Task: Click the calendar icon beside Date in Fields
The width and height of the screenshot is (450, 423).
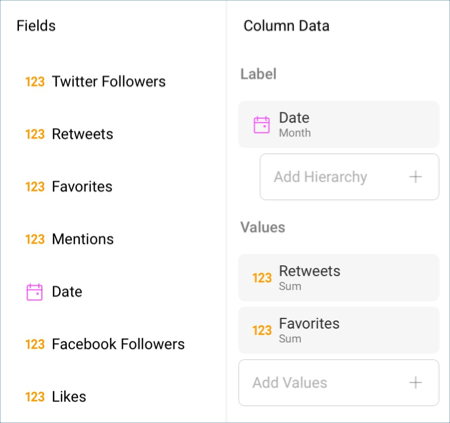Action: [34, 292]
